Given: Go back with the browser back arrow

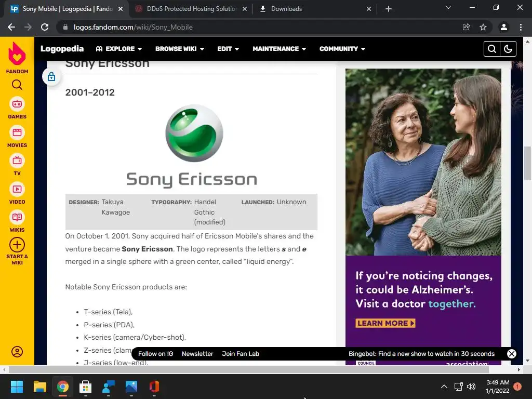Looking at the screenshot, I should coord(11,27).
